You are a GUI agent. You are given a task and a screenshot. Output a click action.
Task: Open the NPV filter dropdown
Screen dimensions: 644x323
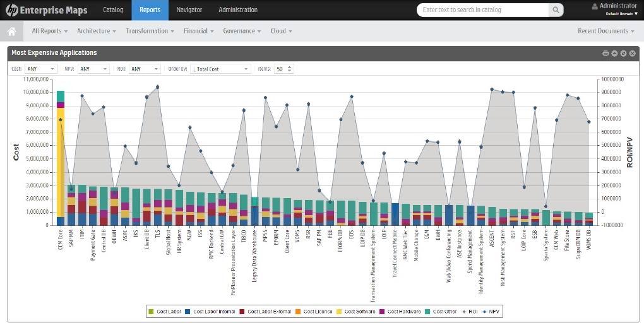point(93,69)
